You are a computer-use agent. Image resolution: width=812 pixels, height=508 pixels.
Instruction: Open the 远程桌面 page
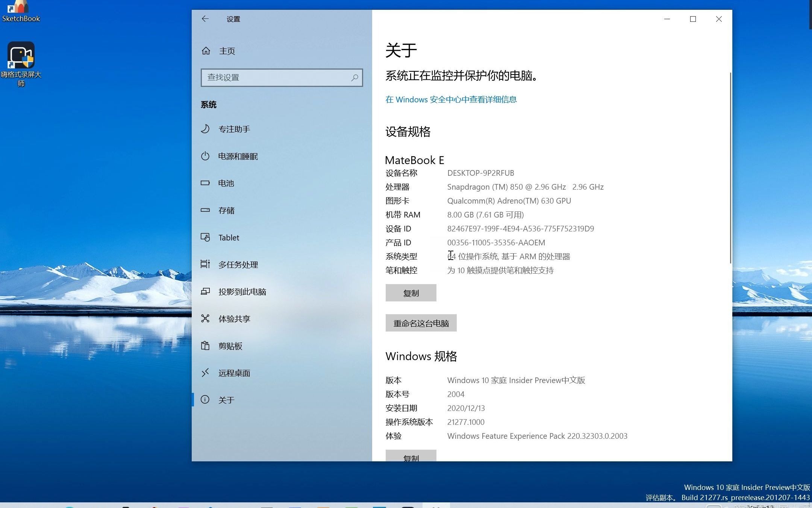[282, 373]
